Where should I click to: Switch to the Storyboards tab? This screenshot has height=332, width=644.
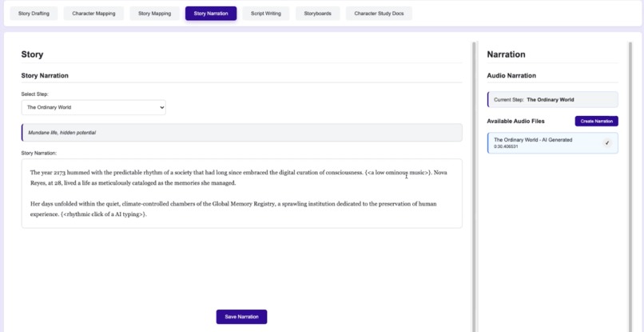[317, 13]
